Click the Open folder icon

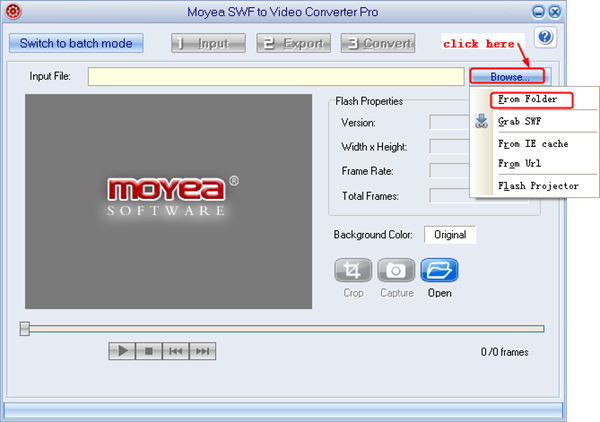tap(439, 270)
